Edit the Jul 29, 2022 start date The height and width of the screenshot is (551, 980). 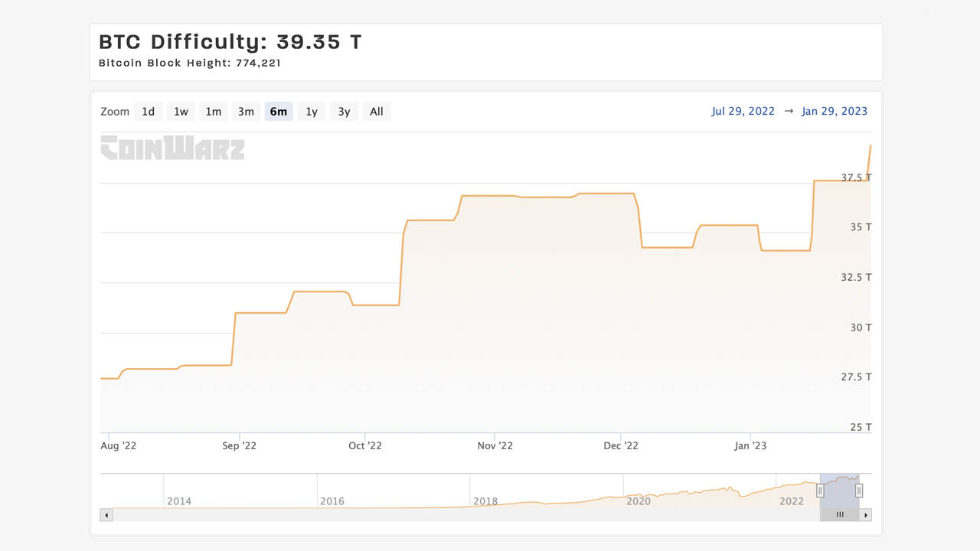pos(743,111)
